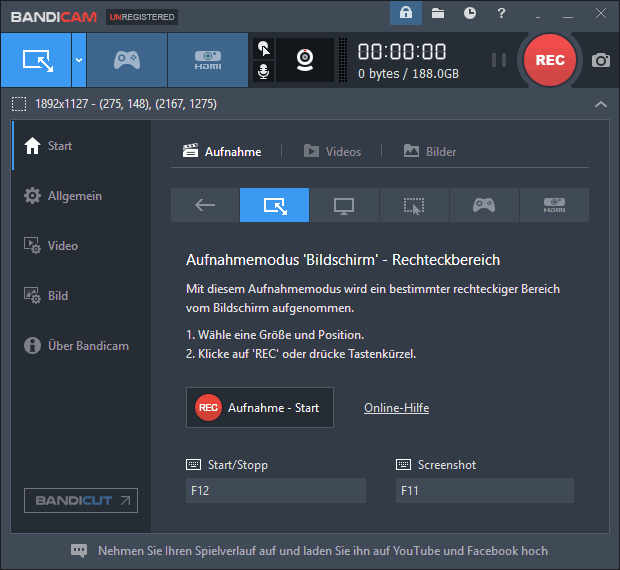620x570 pixels.
Task: Select HDMI device mode icon in the mode row
Action: [x=554, y=205]
